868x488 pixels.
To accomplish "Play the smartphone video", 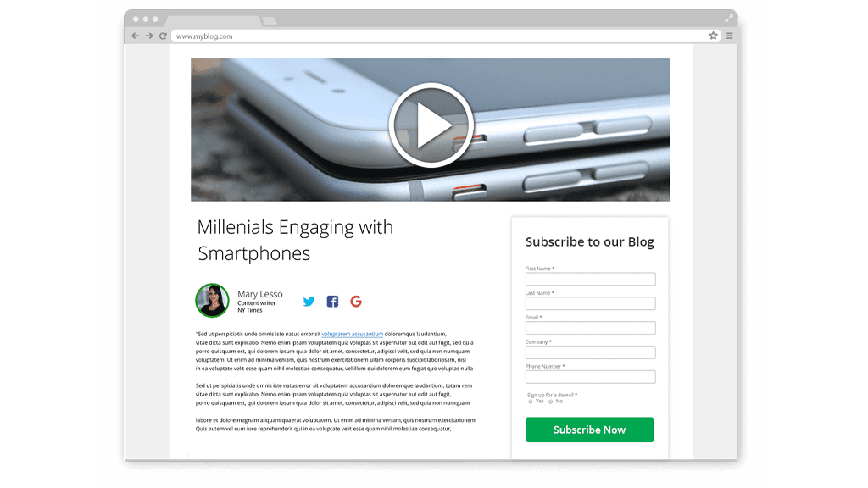I will 431,125.
